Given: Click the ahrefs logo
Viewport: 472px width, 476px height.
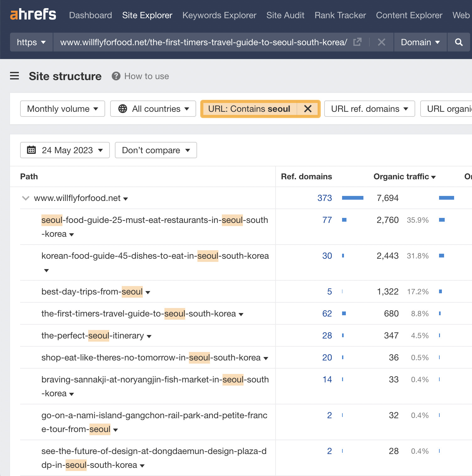Looking at the screenshot, I should click(x=33, y=14).
